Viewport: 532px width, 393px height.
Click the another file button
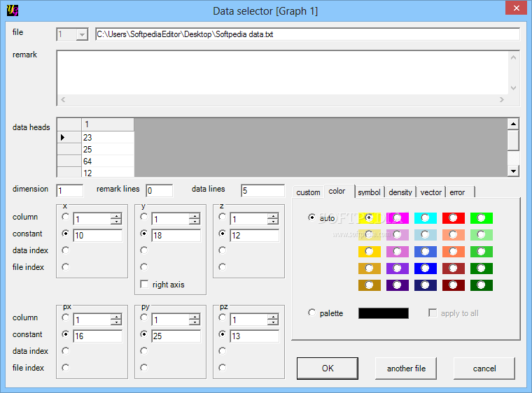click(x=406, y=369)
